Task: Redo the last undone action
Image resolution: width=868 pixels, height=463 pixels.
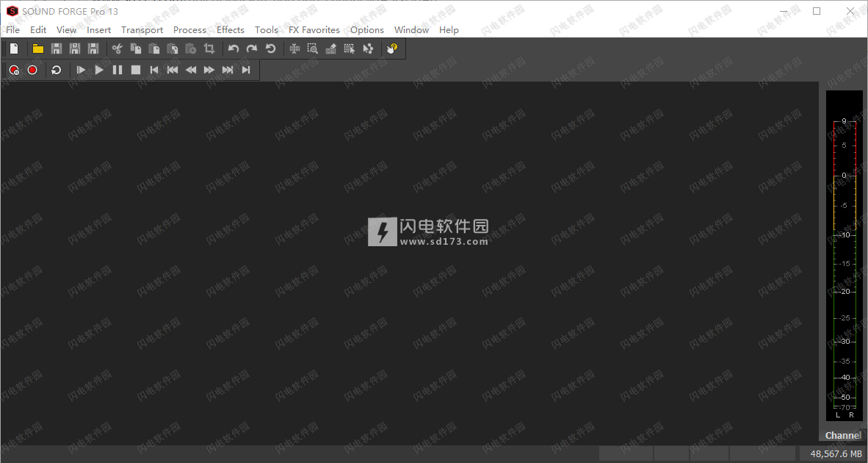Action: pyautogui.click(x=252, y=49)
